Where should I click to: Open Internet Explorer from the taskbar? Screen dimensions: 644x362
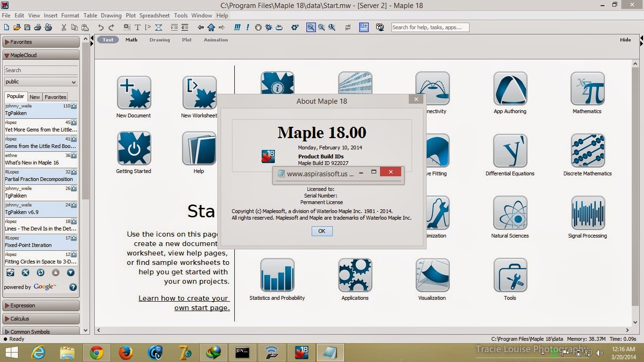coord(38,352)
